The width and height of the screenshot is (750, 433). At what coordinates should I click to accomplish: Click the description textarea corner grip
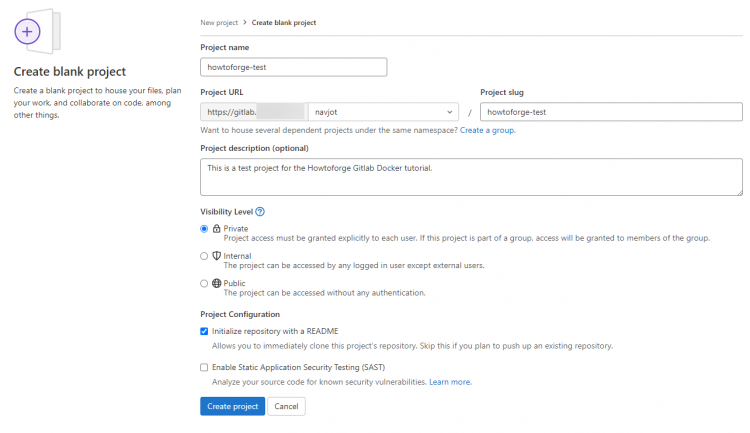(739, 192)
